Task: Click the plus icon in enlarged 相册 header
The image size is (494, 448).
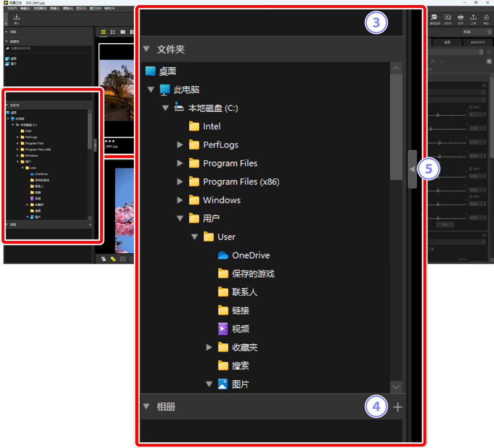Action: tap(397, 407)
